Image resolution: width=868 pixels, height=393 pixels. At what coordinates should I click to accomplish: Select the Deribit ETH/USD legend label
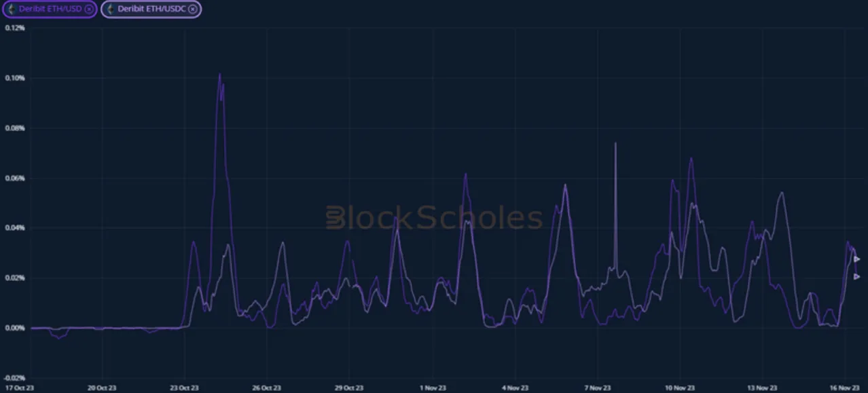pyautogui.click(x=51, y=9)
